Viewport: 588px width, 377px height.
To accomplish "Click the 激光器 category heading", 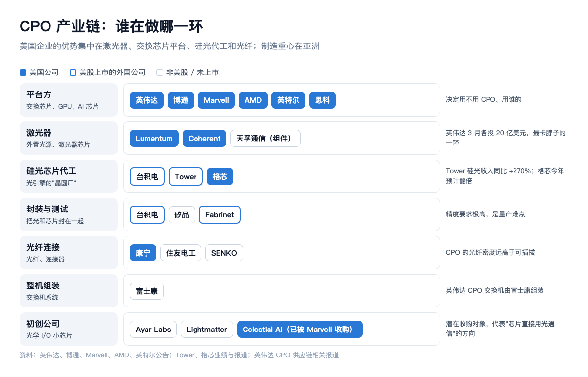I will 39,133.
